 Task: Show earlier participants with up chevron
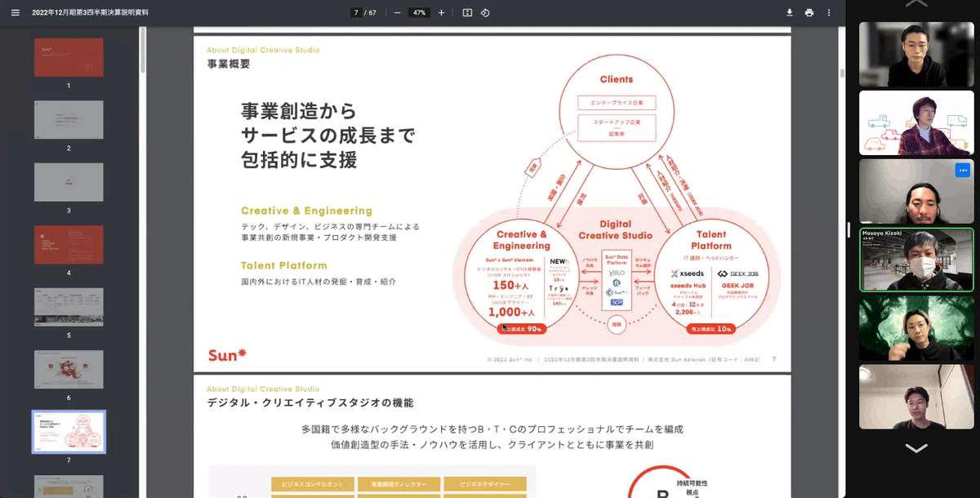click(916, 4)
